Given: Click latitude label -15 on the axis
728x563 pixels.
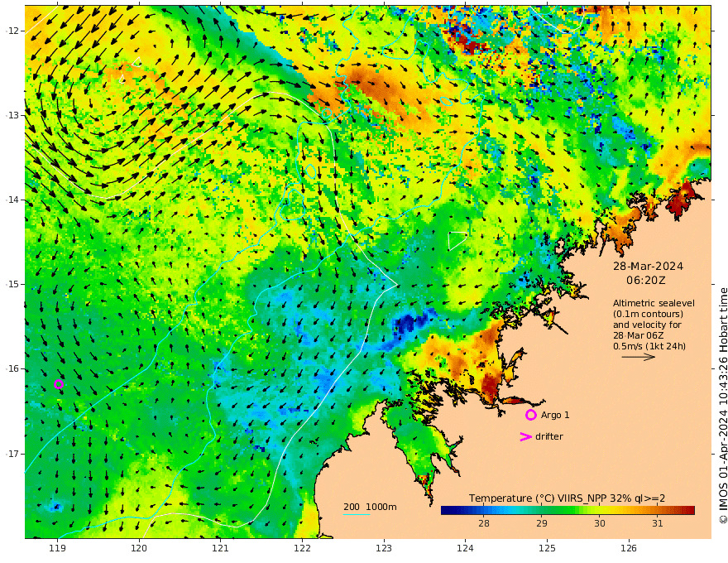Looking at the screenshot, I should (12, 284).
